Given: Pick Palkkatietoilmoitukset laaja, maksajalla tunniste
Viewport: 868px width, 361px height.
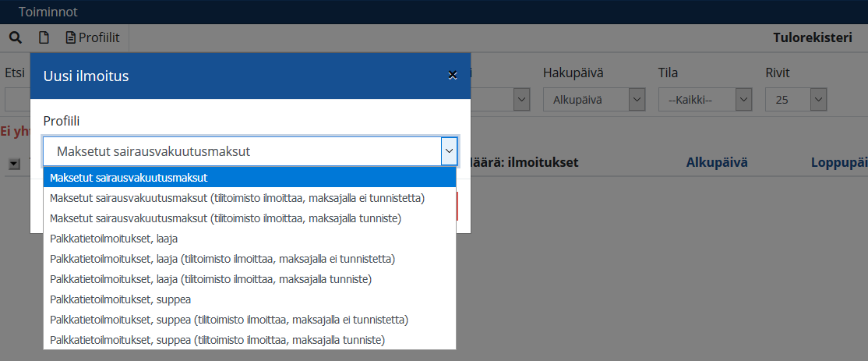Looking at the screenshot, I should click(210, 279).
